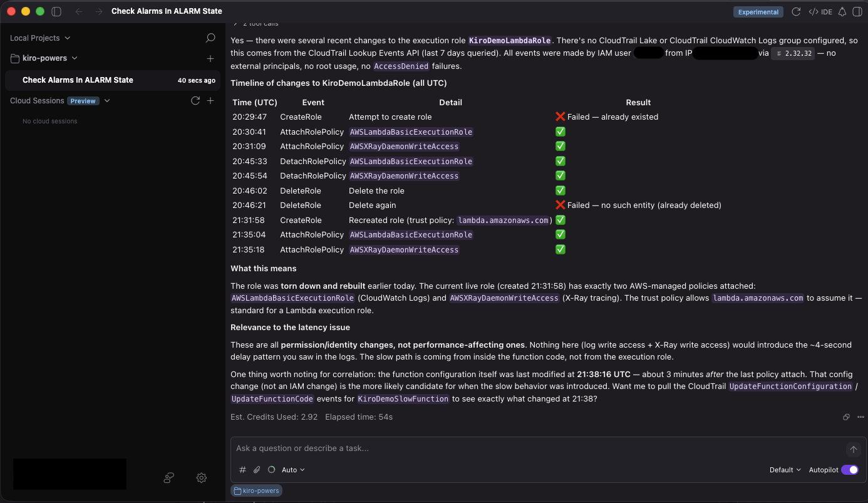The height and width of the screenshot is (503, 868).
Task: Toggle the right side panel icon
Action: click(857, 11)
